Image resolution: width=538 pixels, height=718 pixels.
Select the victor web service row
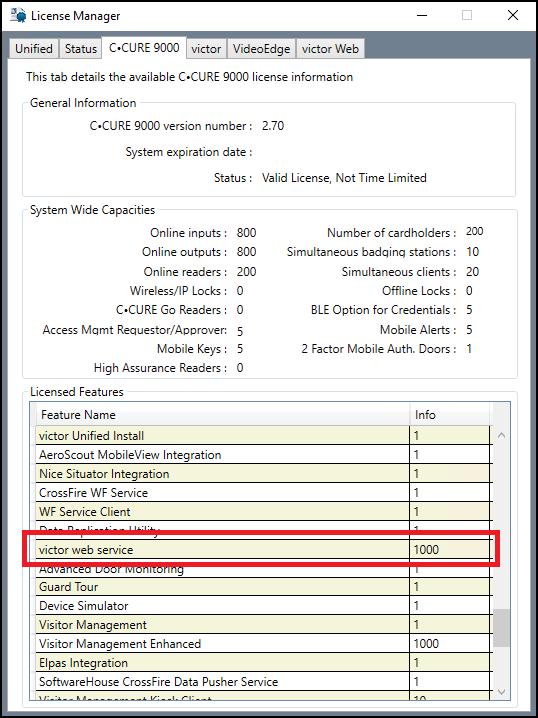tap(264, 549)
